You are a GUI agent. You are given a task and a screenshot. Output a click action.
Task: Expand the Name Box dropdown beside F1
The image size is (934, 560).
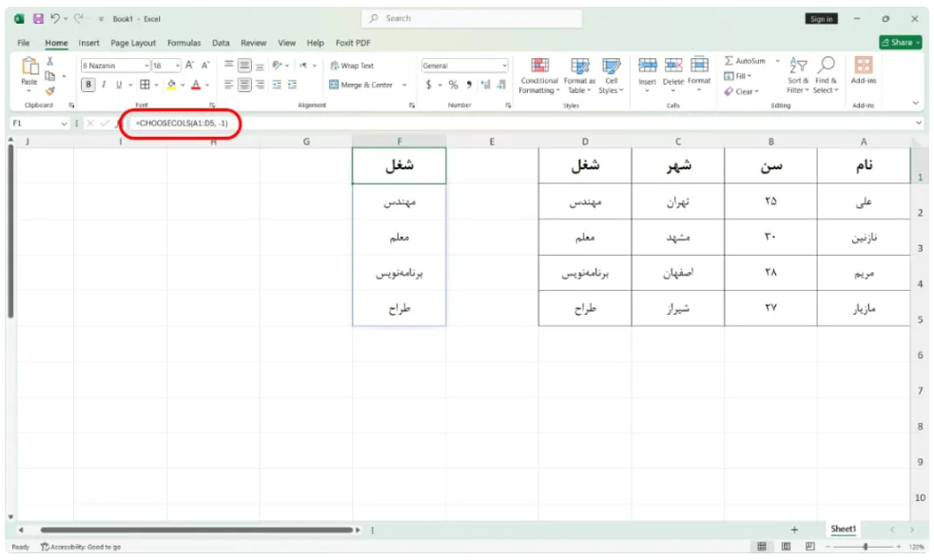[x=64, y=124]
